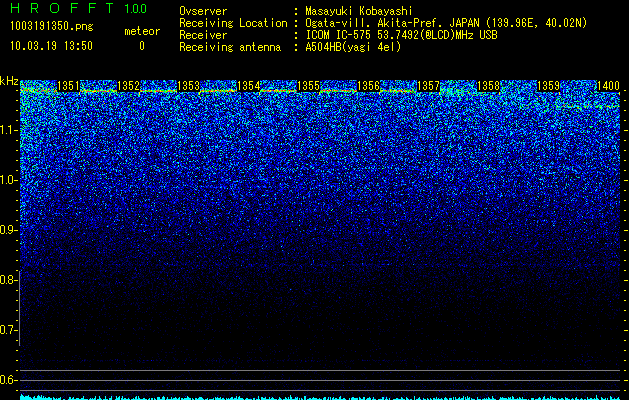Click the name Masayuki Kobayashi
This screenshot has width=629, height=400.
[x=359, y=12]
